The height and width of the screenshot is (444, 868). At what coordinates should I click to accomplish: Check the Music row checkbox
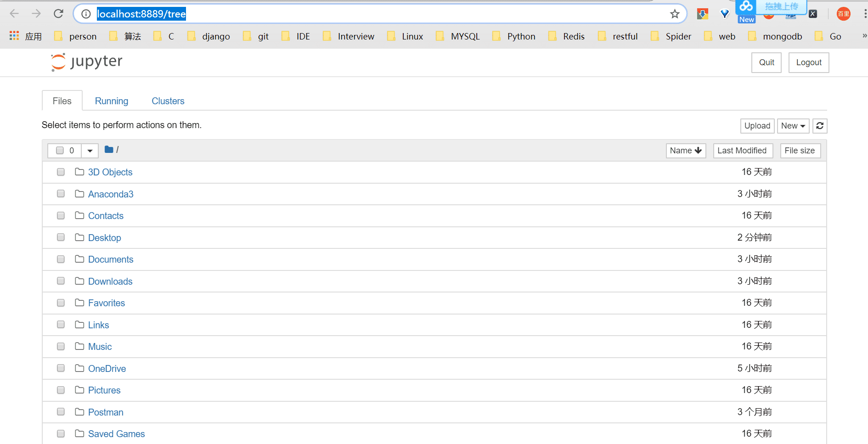click(61, 346)
